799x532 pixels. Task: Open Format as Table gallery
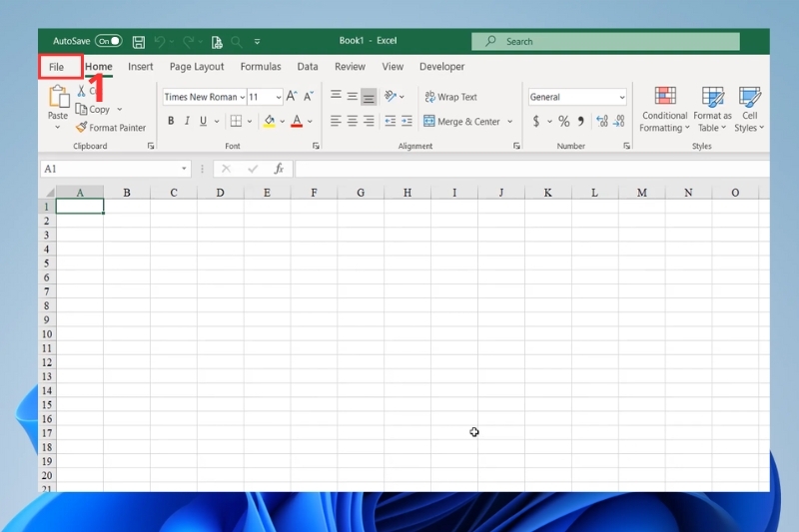pos(712,110)
